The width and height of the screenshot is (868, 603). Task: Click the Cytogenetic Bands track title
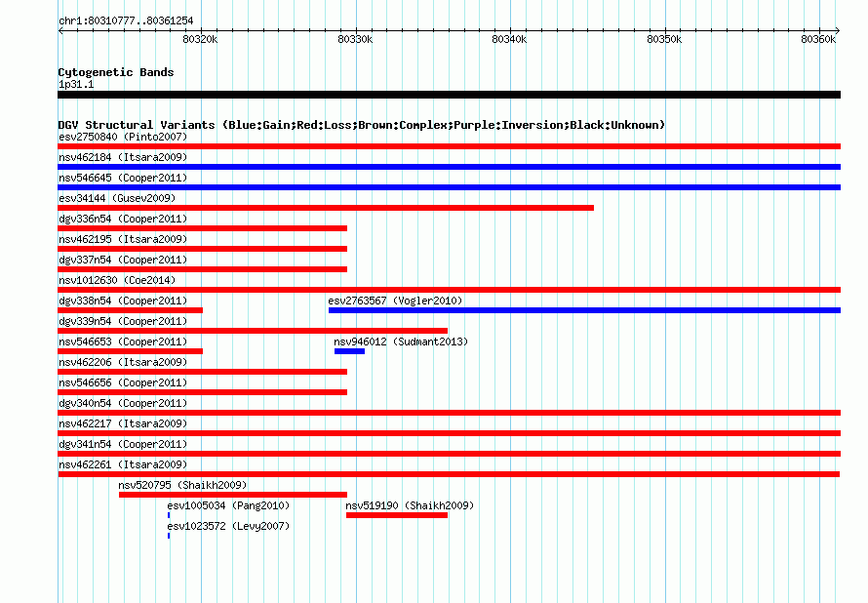[116, 72]
